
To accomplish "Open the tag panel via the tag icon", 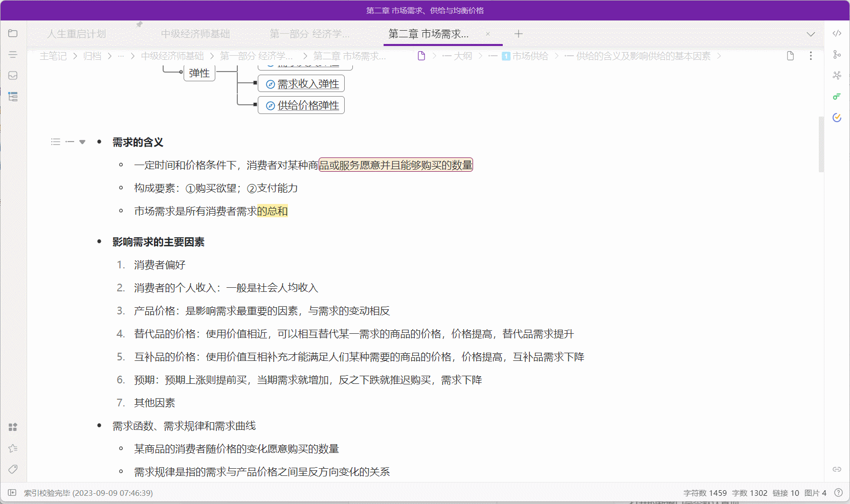I will (x=13, y=469).
